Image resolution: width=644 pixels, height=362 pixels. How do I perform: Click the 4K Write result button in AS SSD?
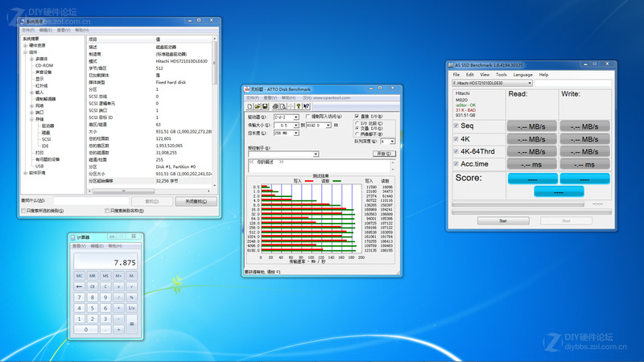click(x=585, y=139)
